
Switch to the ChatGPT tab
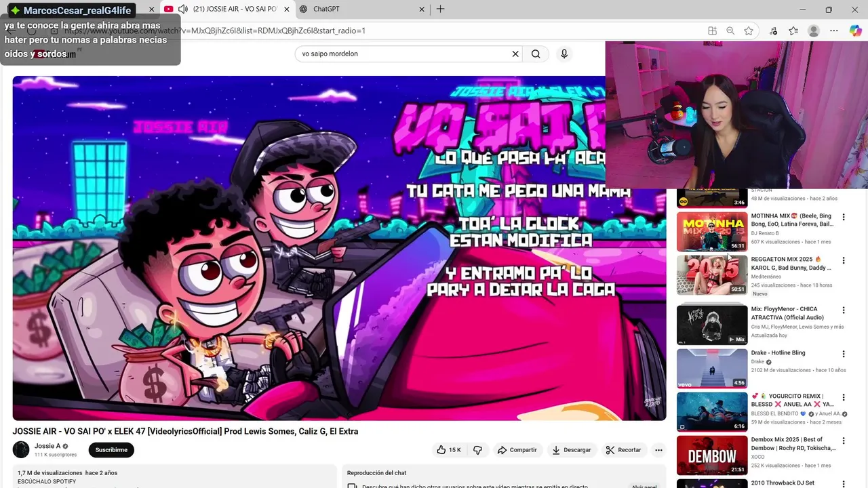(361, 9)
